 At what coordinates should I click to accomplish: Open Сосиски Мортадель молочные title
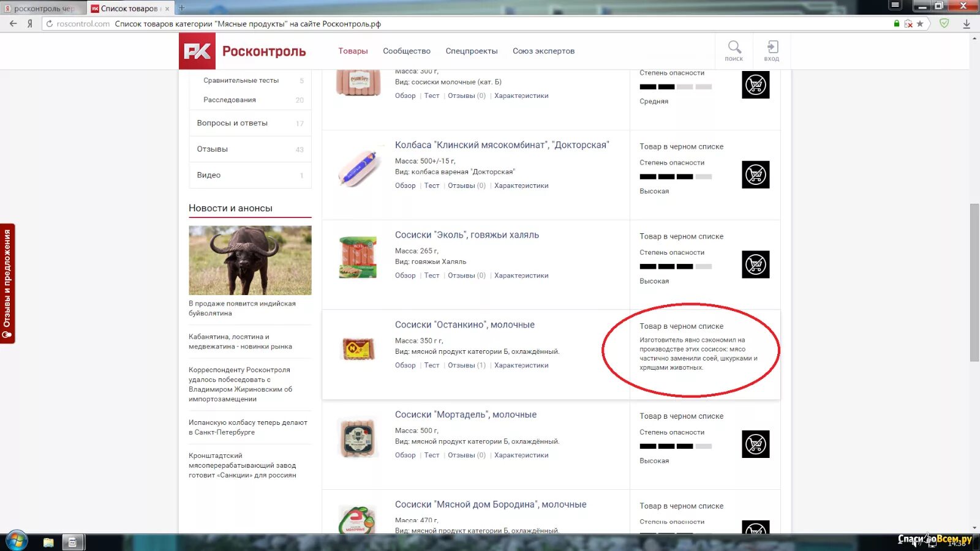(466, 415)
